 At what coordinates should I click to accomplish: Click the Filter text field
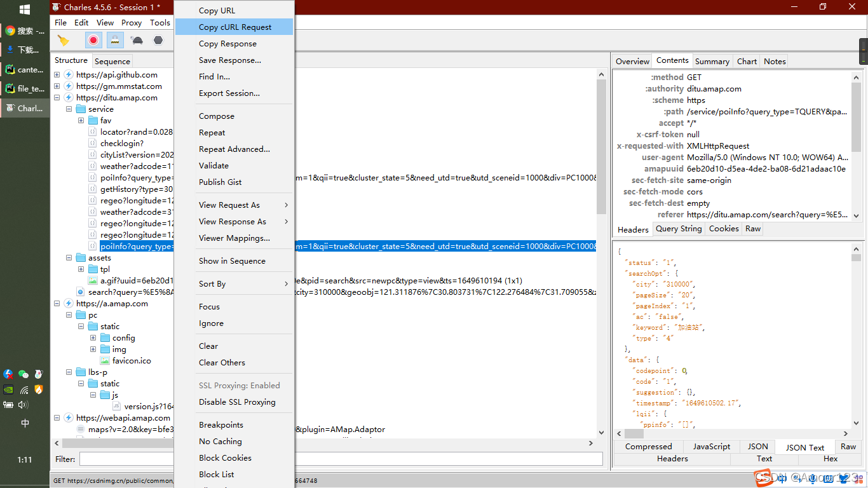(341, 459)
